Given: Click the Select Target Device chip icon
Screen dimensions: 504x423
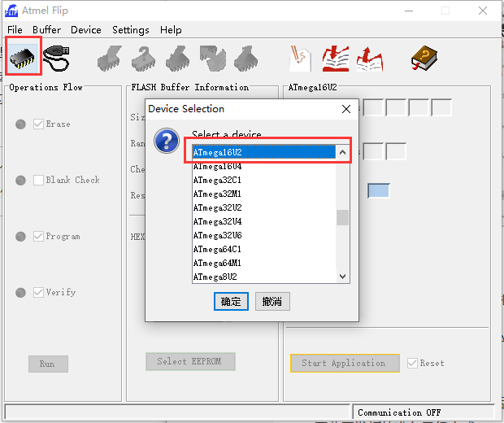Looking at the screenshot, I should [24, 57].
